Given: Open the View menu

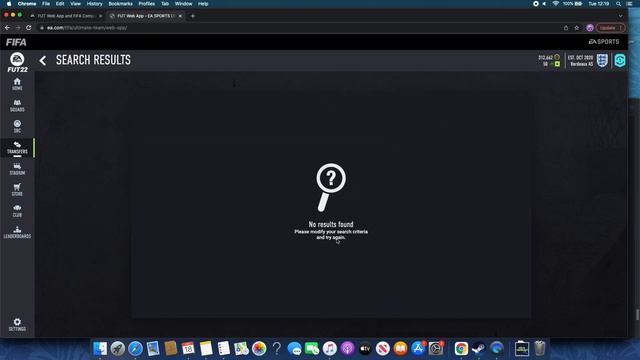Looking at the screenshot, I should tap(75, 4).
